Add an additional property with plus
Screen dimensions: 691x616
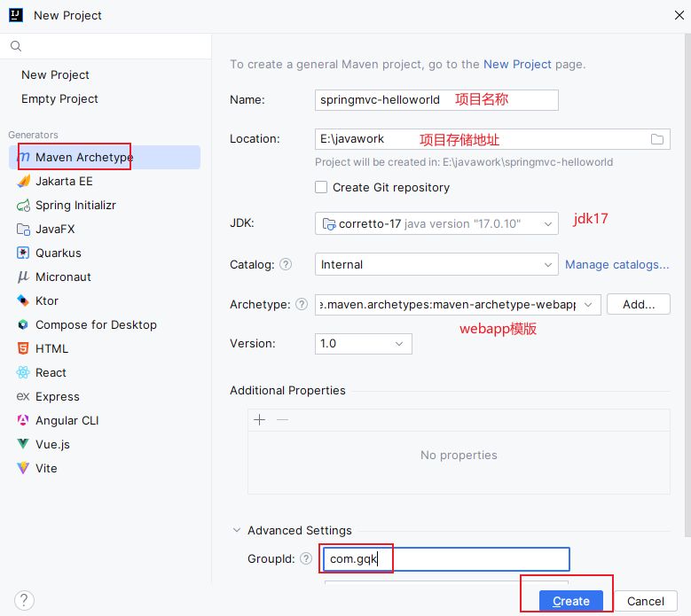click(x=260, y=420)
